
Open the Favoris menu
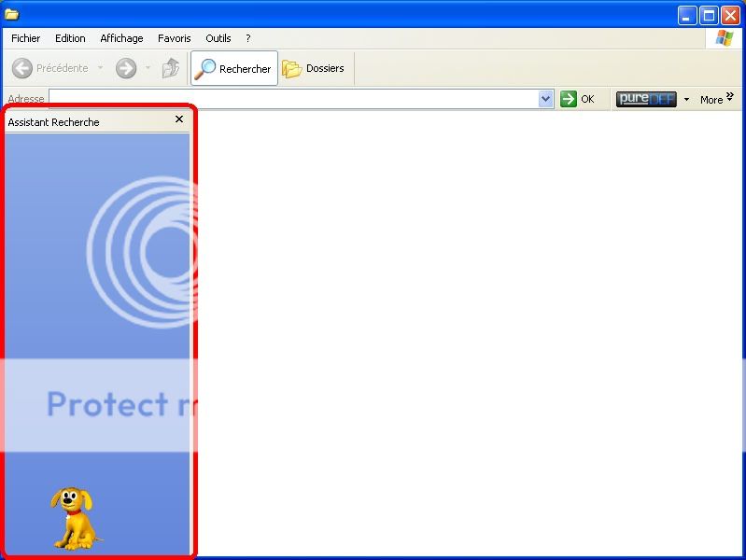(x=175, y=38)
